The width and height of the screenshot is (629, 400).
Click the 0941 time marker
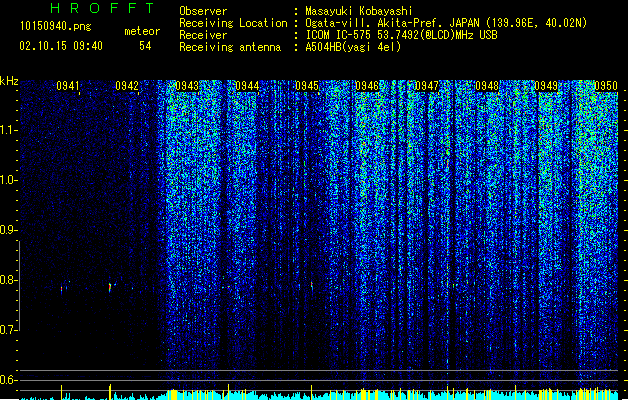pyautogui.click(x=68, y=86)
